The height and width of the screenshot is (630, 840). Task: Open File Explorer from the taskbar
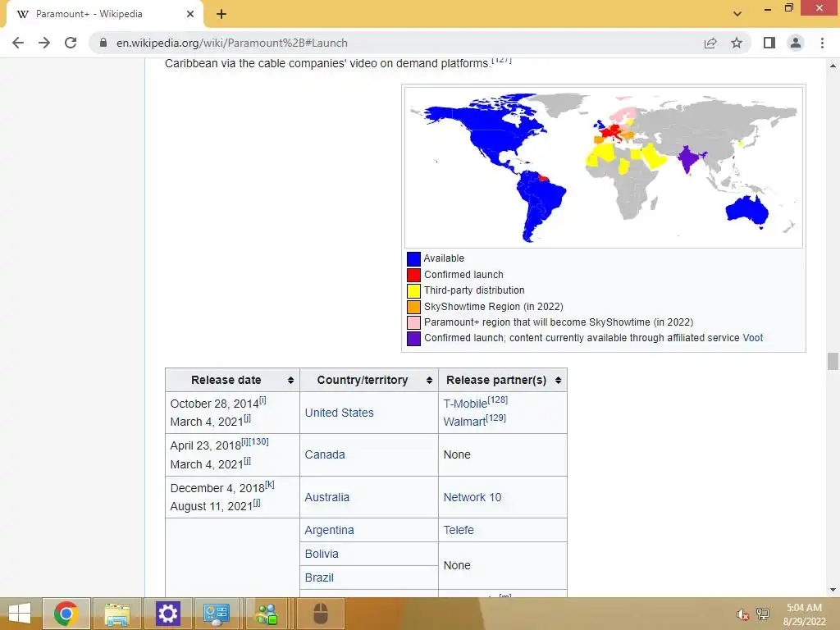(x=117, y=614)
